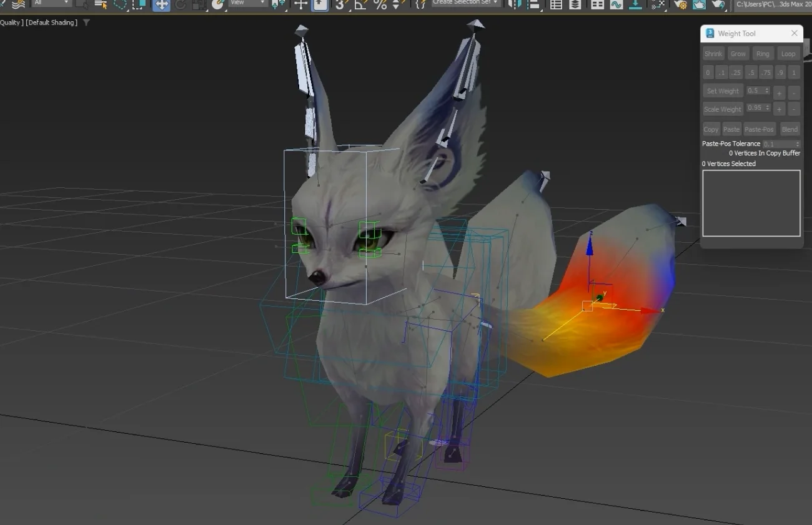Click the Mirror tool icon
Image resolution: width=812 pixels, height=525 pixels.
coord(514,4)
